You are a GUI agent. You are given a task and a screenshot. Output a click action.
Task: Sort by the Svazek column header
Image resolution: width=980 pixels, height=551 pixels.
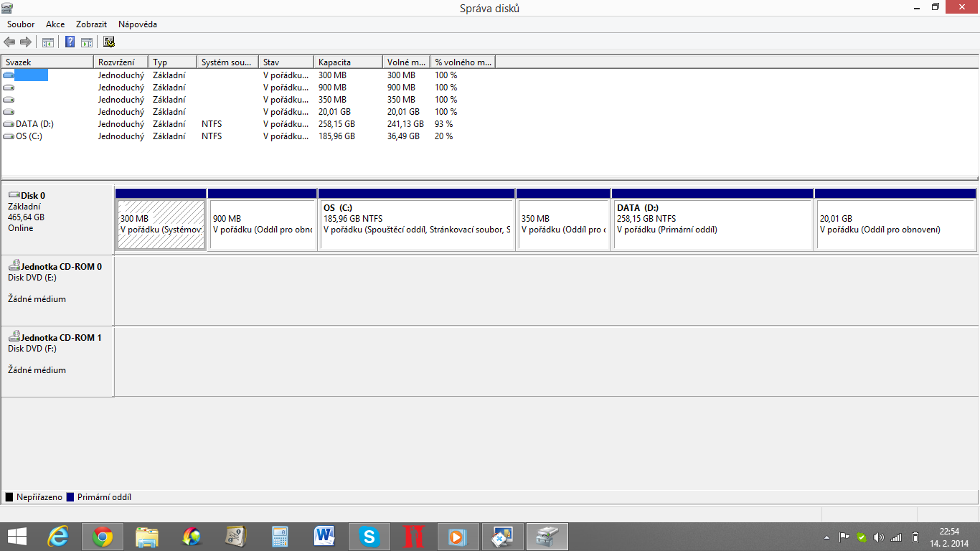tap(47, 62)
